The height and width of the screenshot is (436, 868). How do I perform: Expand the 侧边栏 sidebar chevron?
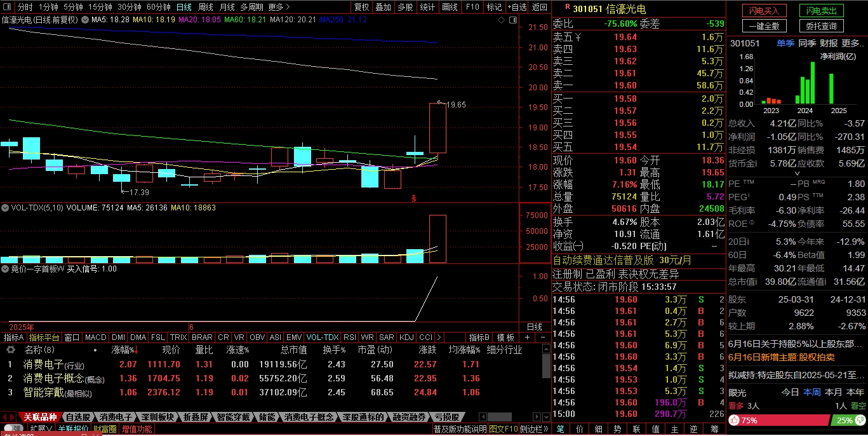click(x=546, y=429)
